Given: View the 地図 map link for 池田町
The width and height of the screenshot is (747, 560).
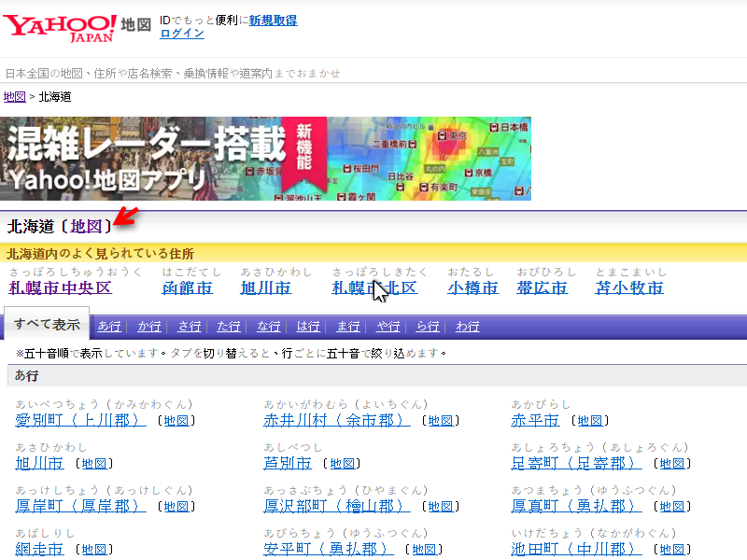Looking at the screenshot, I should (x=672, y=549).
